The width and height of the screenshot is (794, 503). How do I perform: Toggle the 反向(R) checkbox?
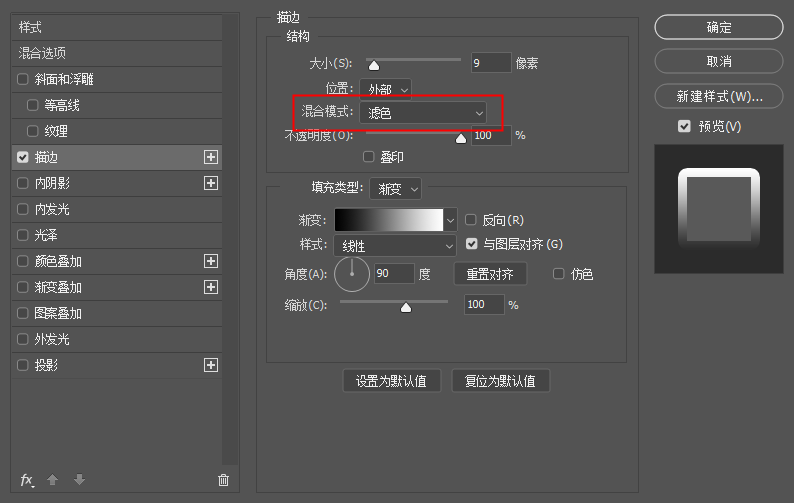[x=470, y=220]
